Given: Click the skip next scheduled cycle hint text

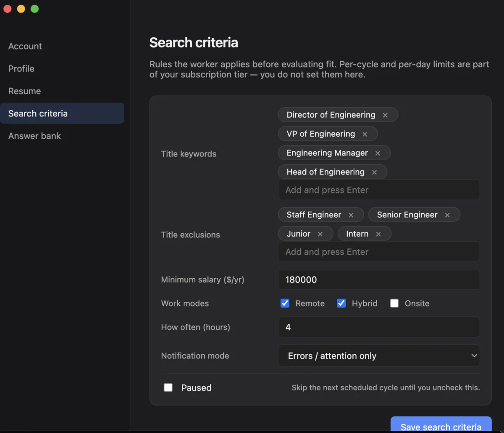Looking at the screenshot, I should point(386,388).
